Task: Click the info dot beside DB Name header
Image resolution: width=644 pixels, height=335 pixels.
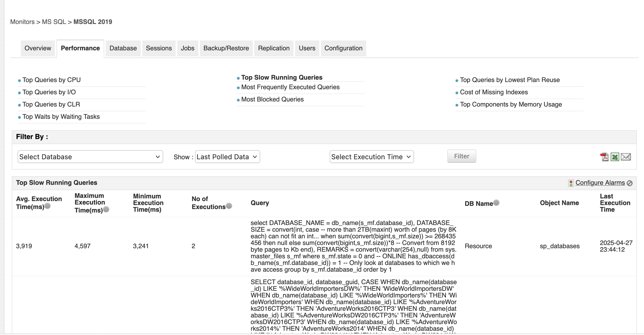Action: point(496,202)
